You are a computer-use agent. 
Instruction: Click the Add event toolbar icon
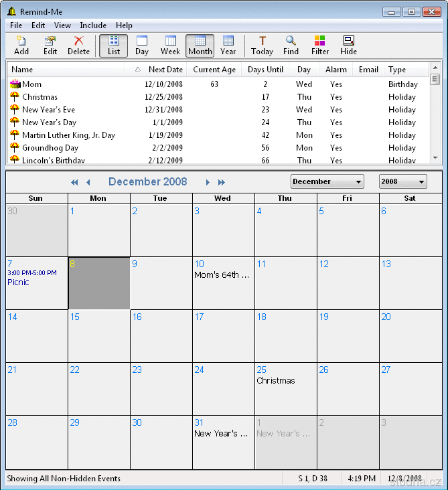[21, 45]
